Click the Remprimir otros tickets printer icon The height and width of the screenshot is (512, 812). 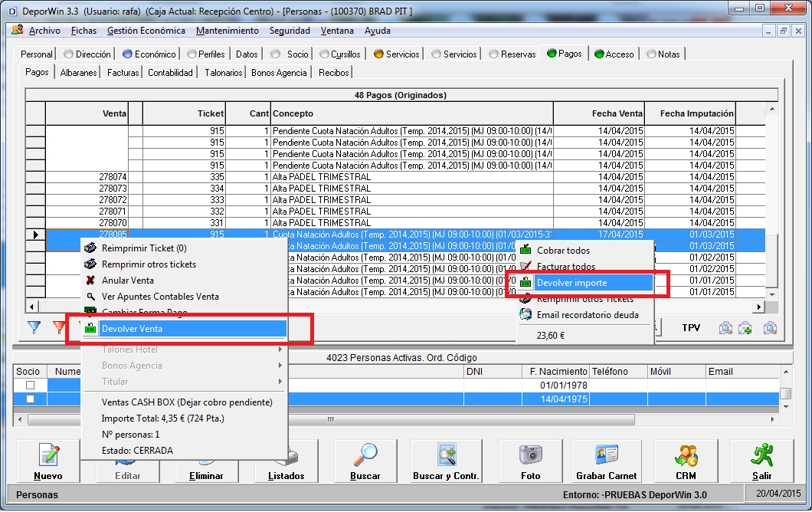click(90, 264)
